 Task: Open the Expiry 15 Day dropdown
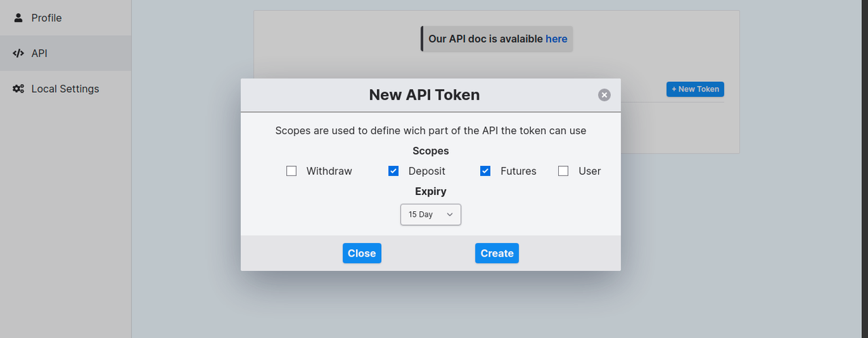[x=431, y=214]
